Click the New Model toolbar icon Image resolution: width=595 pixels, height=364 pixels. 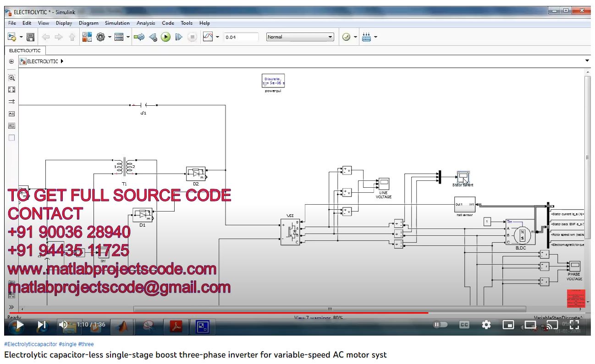tap(12, 37)
